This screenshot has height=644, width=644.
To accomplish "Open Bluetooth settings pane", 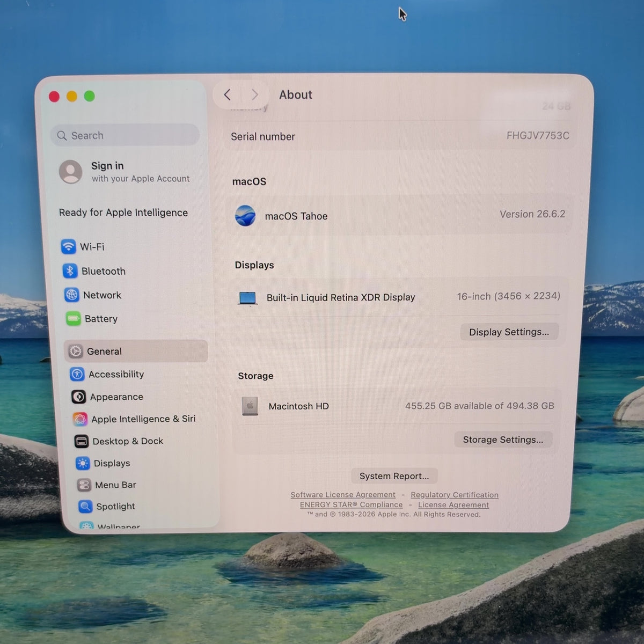I will [94, 271].
